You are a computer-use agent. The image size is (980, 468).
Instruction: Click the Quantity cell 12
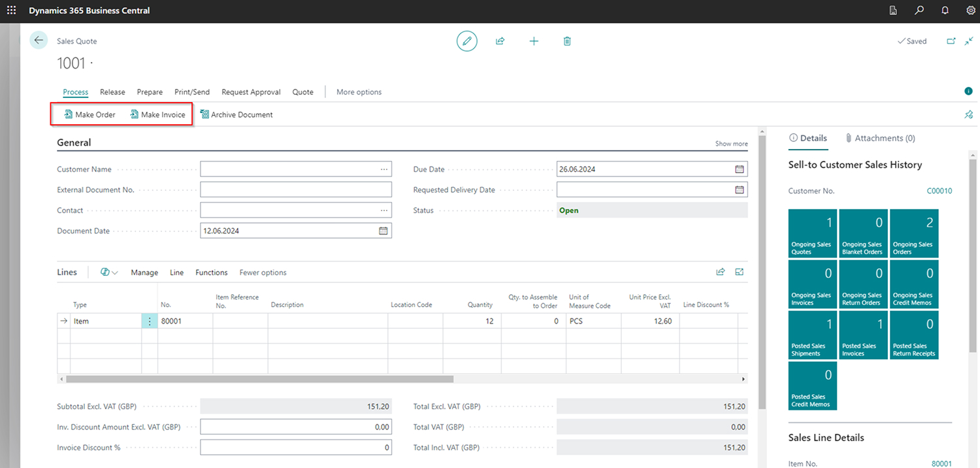coord(472,321)
